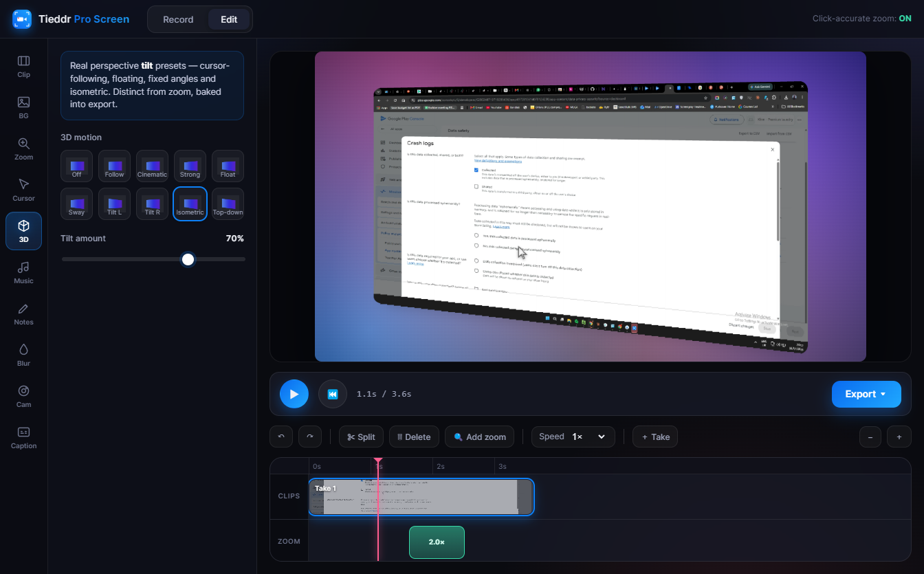Switch to the Edit tab
This screenshot has width=924, height=574.
point(229,19)
